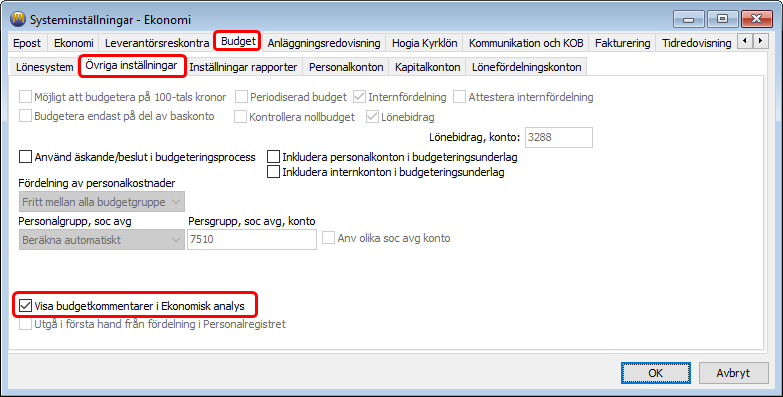Cancel with the Avbryt button
The height and width of the screenshot is (397, 783).
click(x=733, y=373)
